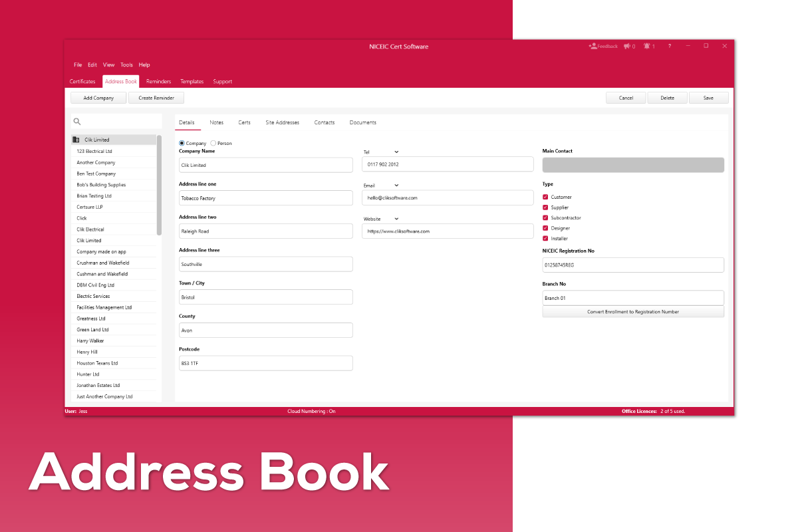This screenshot has width=798, height=532.
Task: Uncheck the Supplier type checkbox
Action: click(x=545, y=207)
